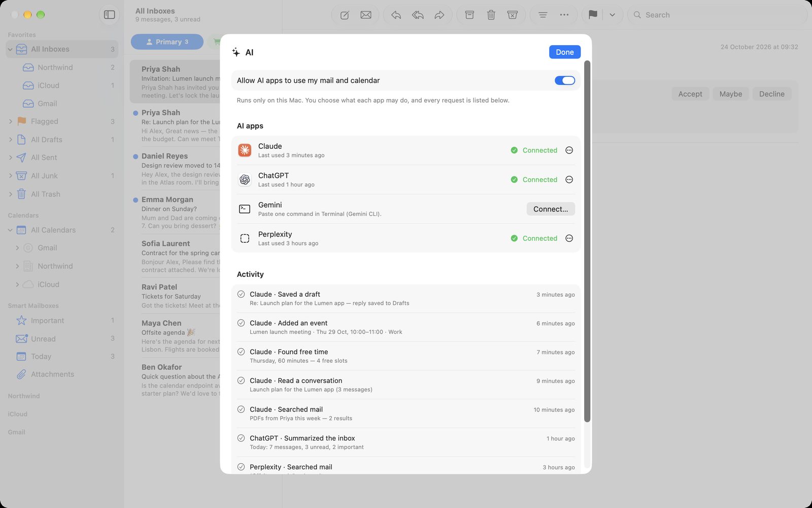Archive the selected message
Viewport: 812px width, 508px height.
coord(469,15)
